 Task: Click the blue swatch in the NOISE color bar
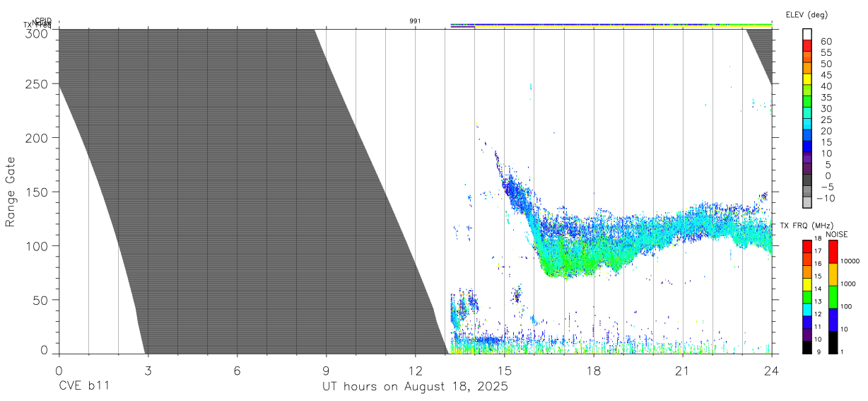pos(832,320)
